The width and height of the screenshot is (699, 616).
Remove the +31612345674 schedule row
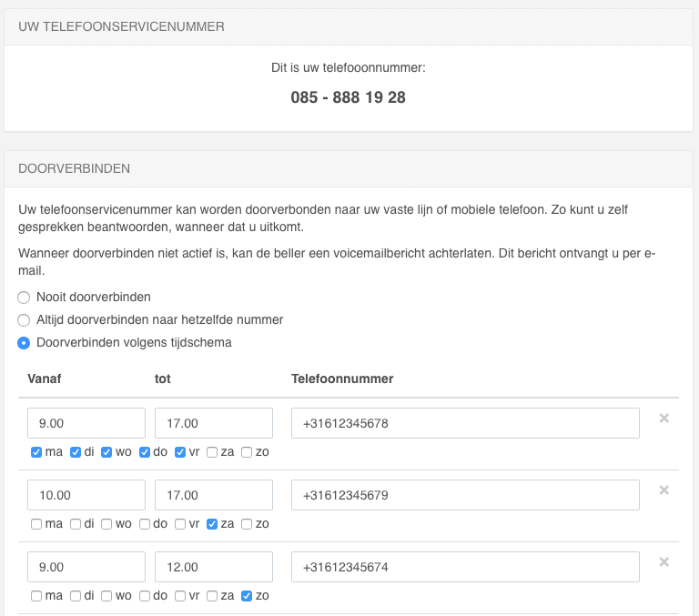[664, 562]
